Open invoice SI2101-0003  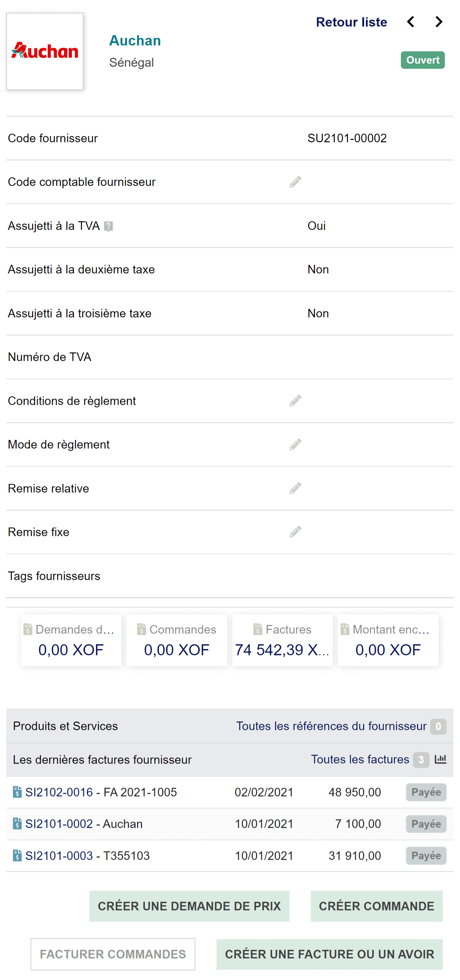pyautogui.click(x=59, y=856)
